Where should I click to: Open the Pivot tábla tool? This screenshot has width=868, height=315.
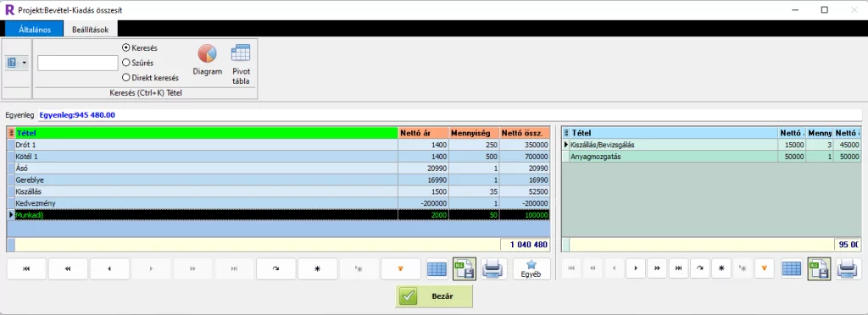pyautogui.click(x=241, y=64)
